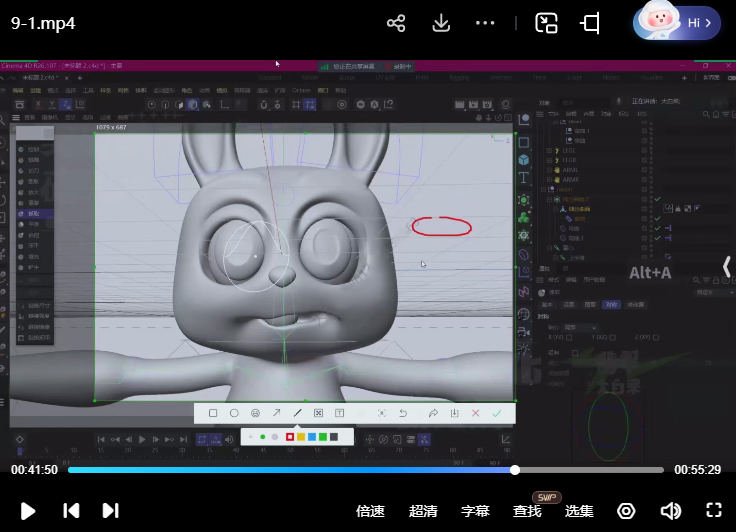Download the 9-1.mp4 video
This screenshot has height=532, width=736.
coord(441,23)
